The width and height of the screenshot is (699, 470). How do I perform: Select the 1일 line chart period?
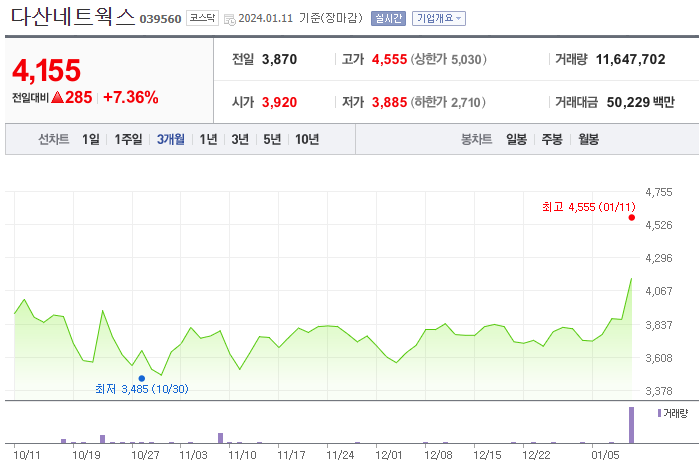coord(91,140)
